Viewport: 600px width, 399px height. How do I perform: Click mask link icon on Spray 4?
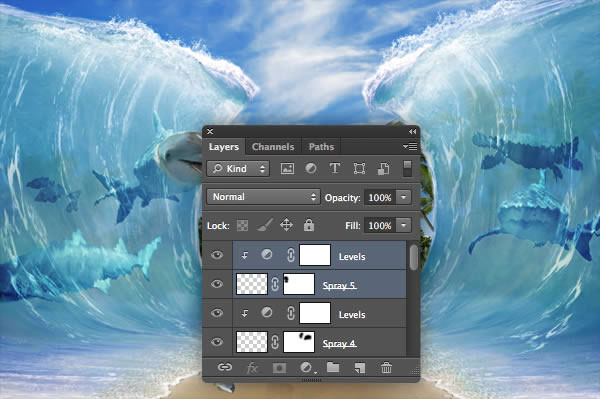pos(275,342)
